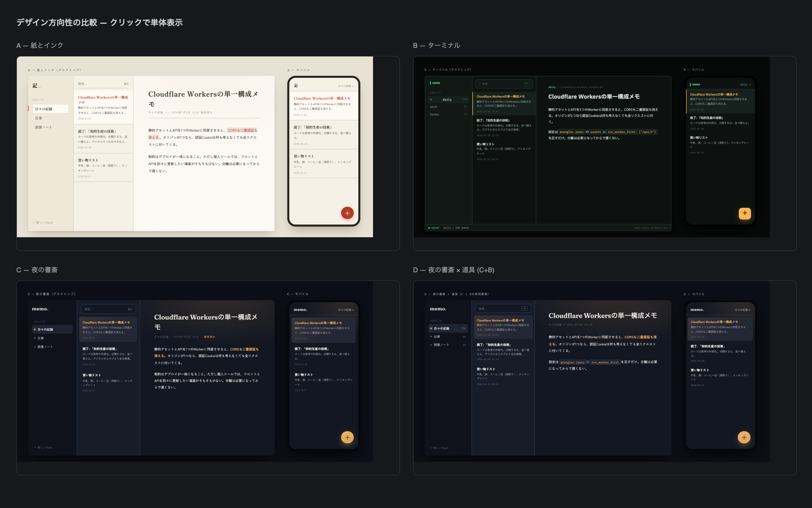Tap the square yellow plus button in terminal mobile
Viewport: 812px width, 508px height.
click(745, 213)
